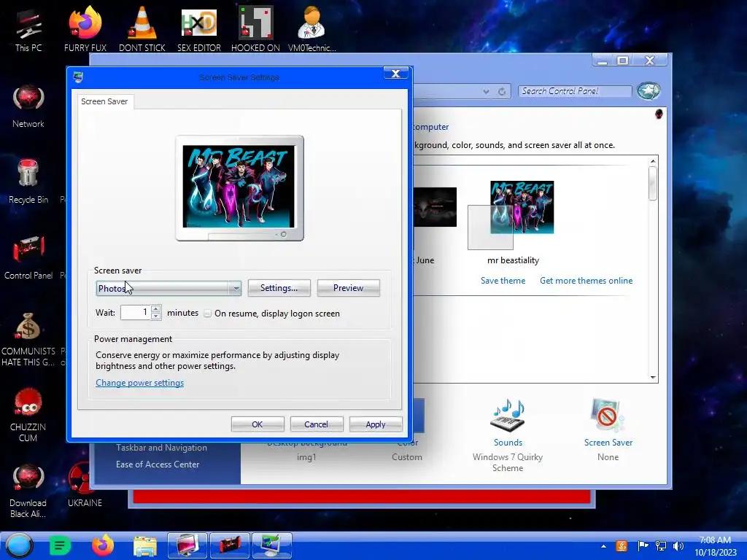Click Cancel in Screen Saver Settings
Image resolution: width=747 pixels, height=560 pixels.
317,424
